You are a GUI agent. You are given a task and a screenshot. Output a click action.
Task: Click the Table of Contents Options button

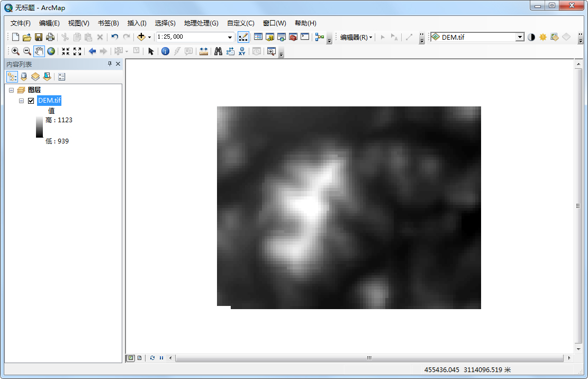click(x=61, y=77)
